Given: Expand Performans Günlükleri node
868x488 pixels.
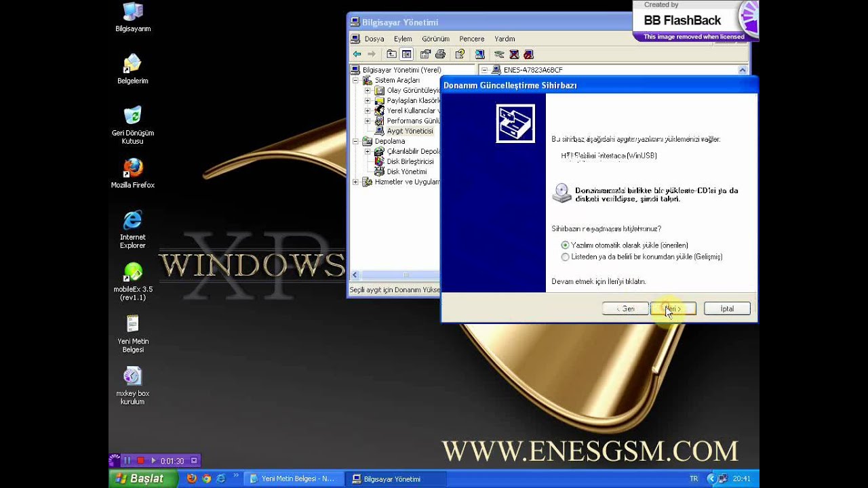Looking at the screenshot, I should (368, 121).
